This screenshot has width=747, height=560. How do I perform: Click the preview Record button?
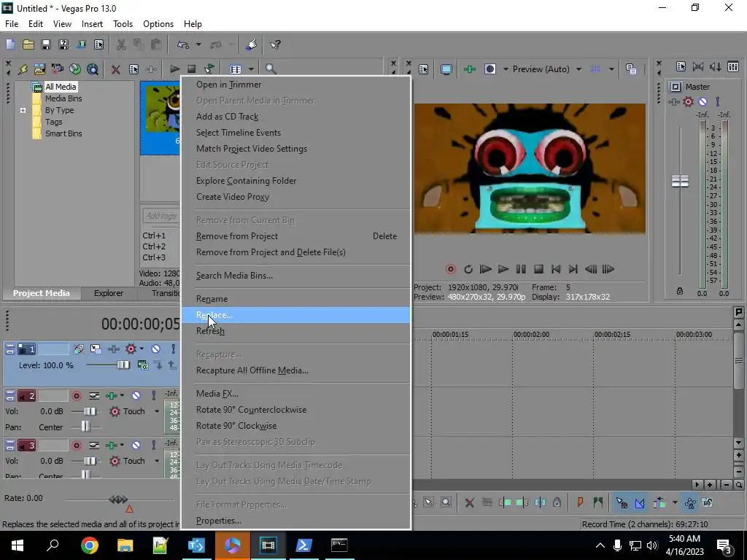pyautogui.click(x=450, y=270)
